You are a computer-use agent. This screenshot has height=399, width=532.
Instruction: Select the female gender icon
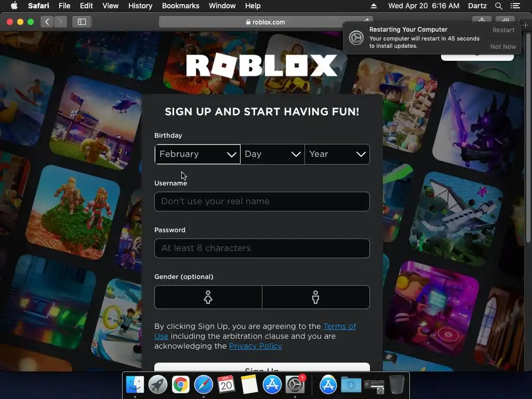pos(208,297)
